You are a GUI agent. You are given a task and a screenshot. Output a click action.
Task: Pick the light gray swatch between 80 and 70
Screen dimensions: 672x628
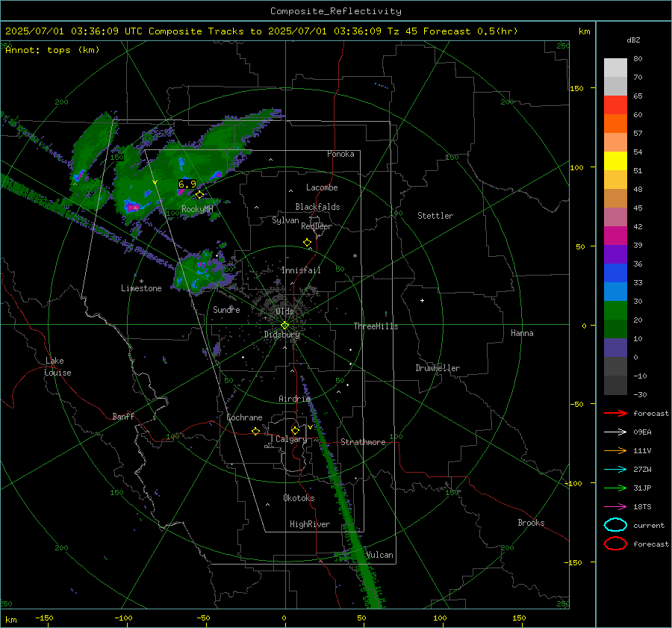(x=615, y=68)
